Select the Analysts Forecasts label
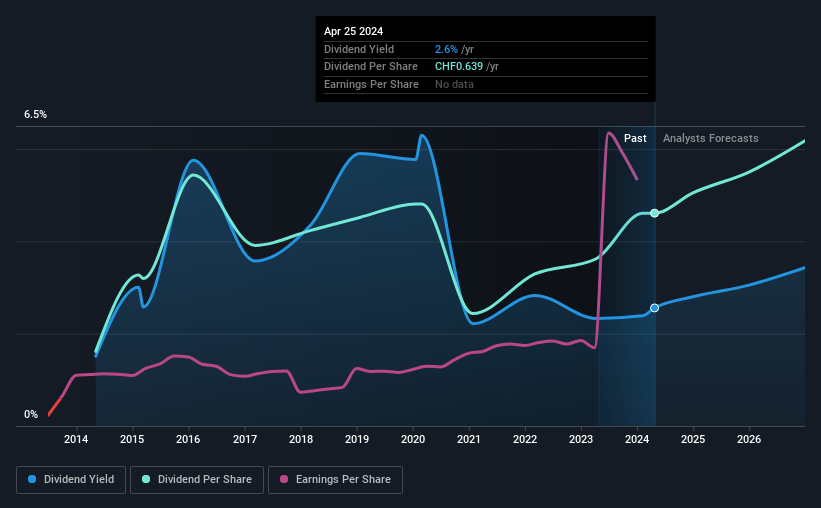Viewport: 821px width, 508px height. 711,138
